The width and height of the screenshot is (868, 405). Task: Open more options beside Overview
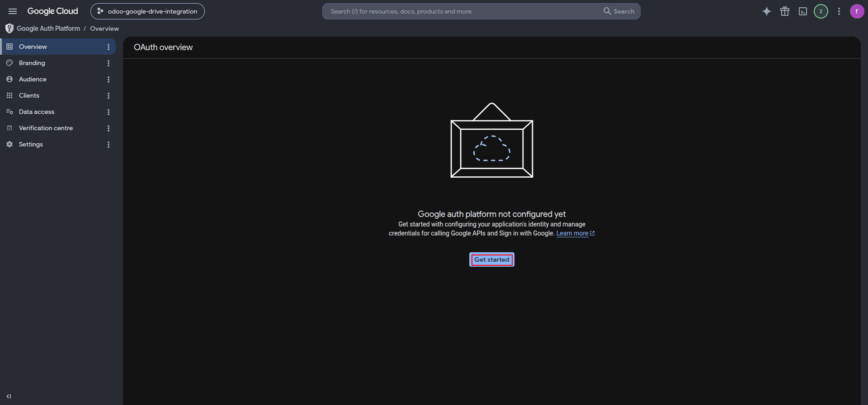108,47
